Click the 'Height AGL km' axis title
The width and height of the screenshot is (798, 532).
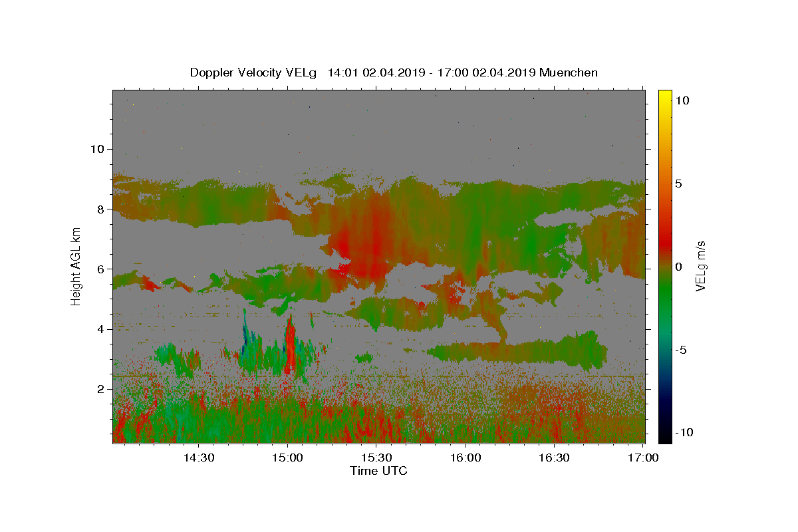click(x=76, y=266)
